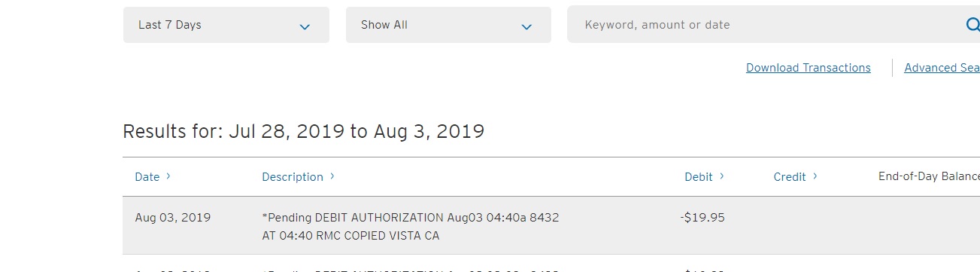
Task: Select the Aug 03, 2019 transaction date cell
Action: pyautogui.click(x=173, y=218)
